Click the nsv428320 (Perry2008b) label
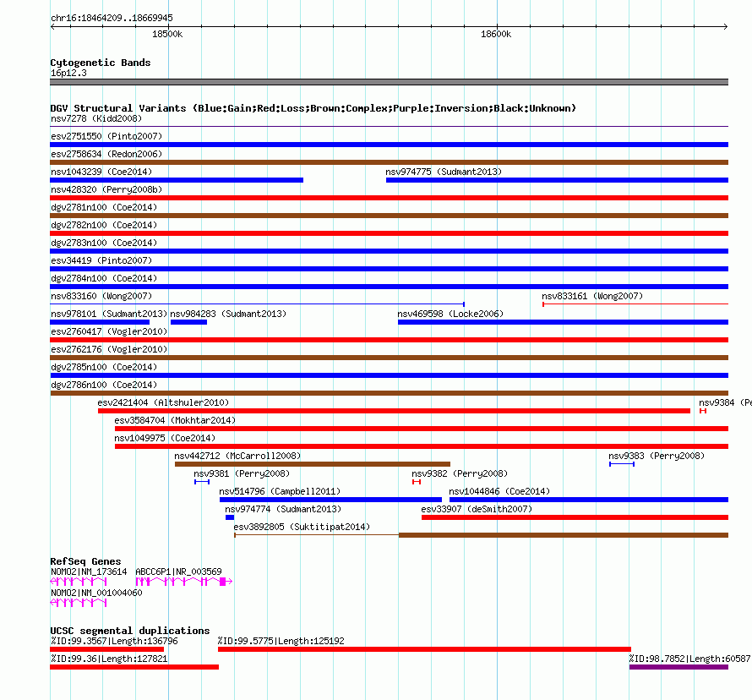The width and height of the screenshot is (752, 700). 106,189
